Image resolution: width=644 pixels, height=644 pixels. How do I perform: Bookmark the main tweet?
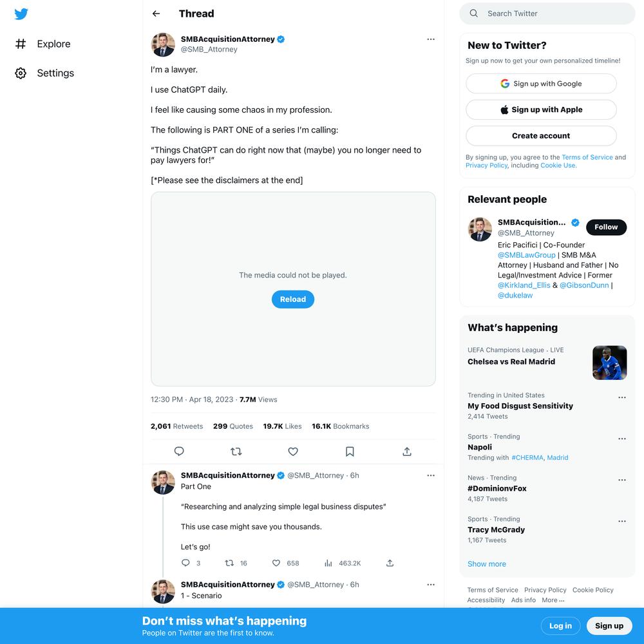[350, 451]
